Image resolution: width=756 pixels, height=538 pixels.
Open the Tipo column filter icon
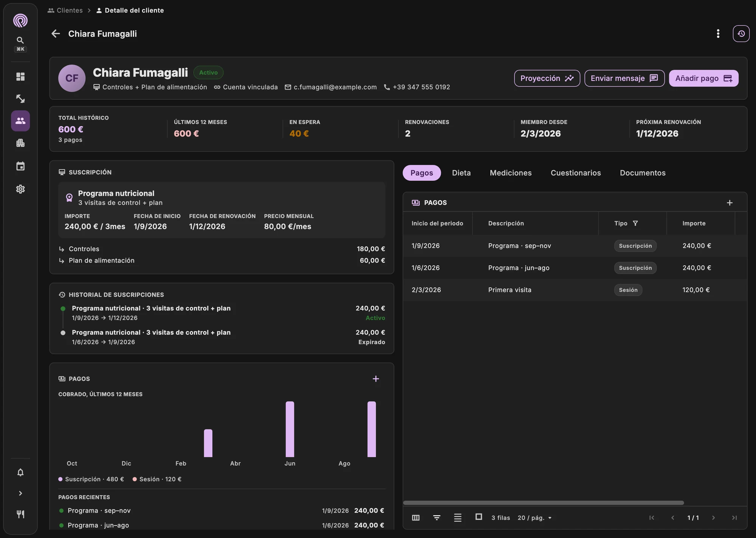(x=635, y=223)
